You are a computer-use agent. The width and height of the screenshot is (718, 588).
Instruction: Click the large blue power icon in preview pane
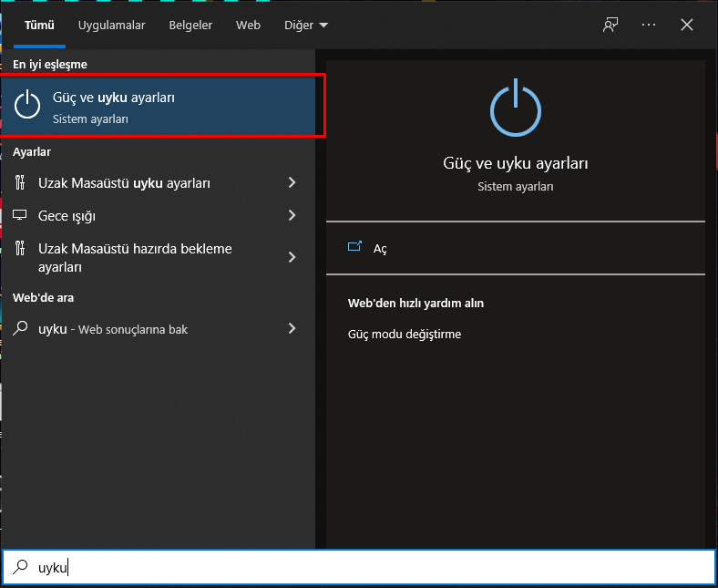516,108
